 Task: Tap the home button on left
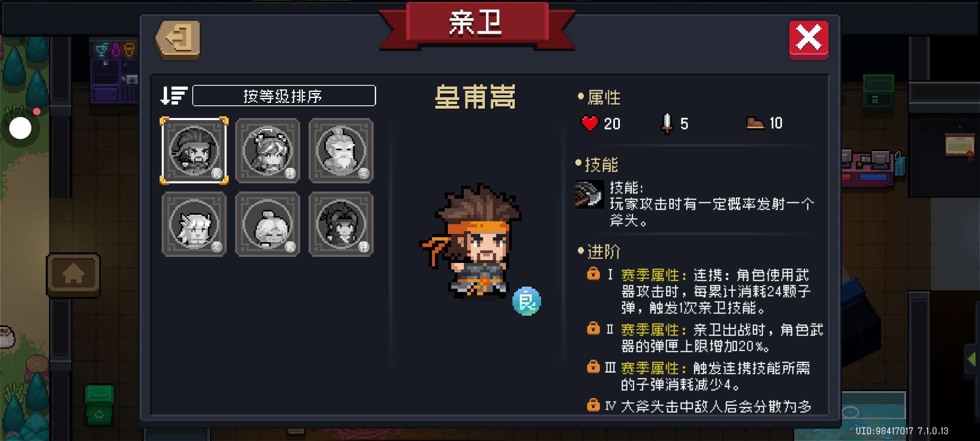pos(73,274)
